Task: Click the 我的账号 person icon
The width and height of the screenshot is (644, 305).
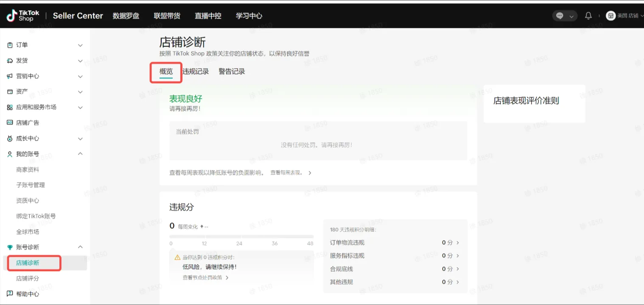Action: tap(10, 154)
